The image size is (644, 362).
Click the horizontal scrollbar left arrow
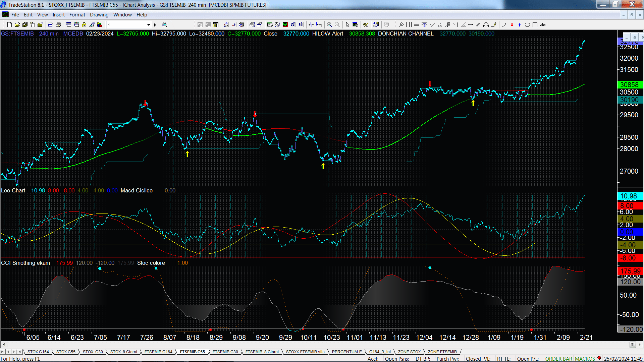click(3, 345)
